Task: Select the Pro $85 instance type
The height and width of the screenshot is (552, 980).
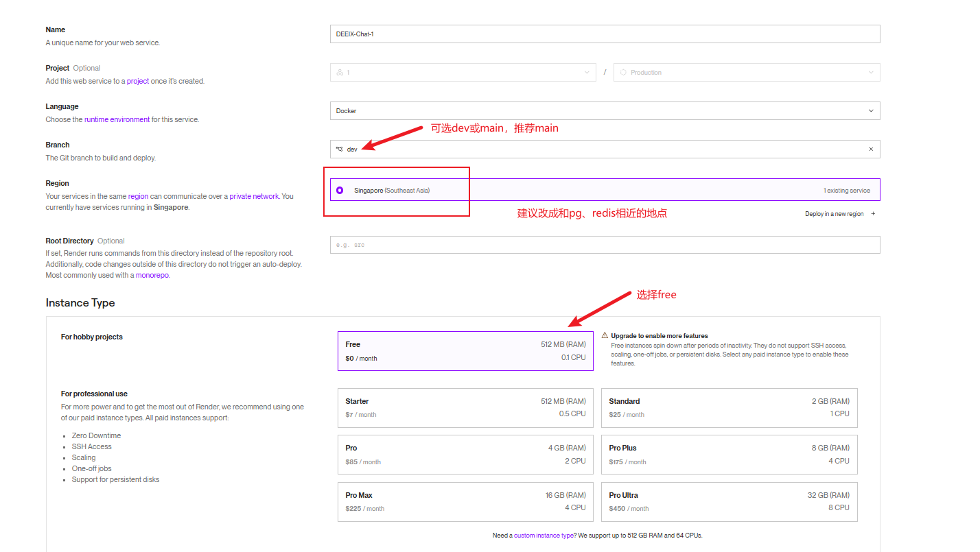Action: (x=465, y=455)
